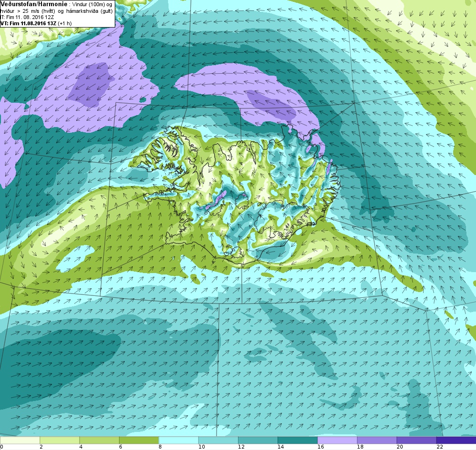Click the 8–10 m/s pale cyan legend swatch
Viewport: 476px width, 450px height.
[178, 440]
